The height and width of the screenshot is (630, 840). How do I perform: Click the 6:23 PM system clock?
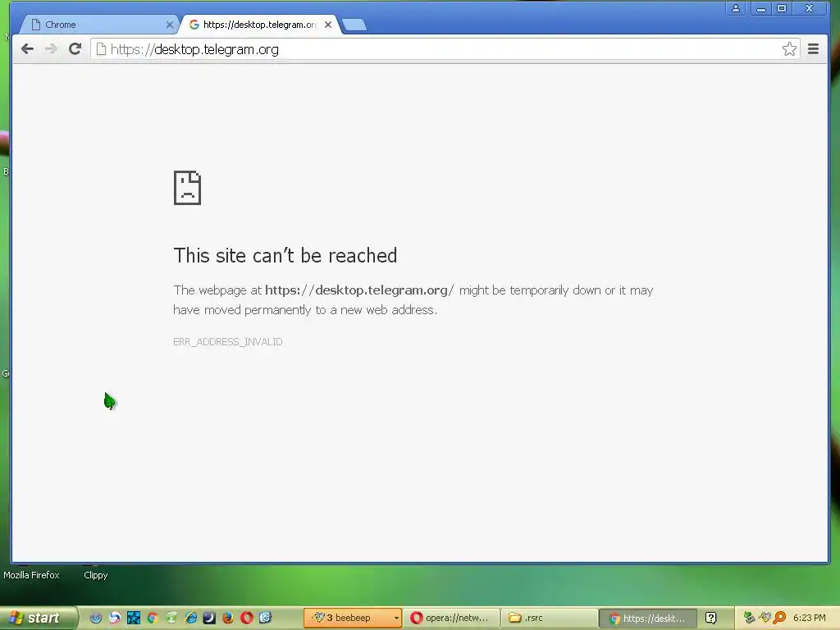(810, 618)
